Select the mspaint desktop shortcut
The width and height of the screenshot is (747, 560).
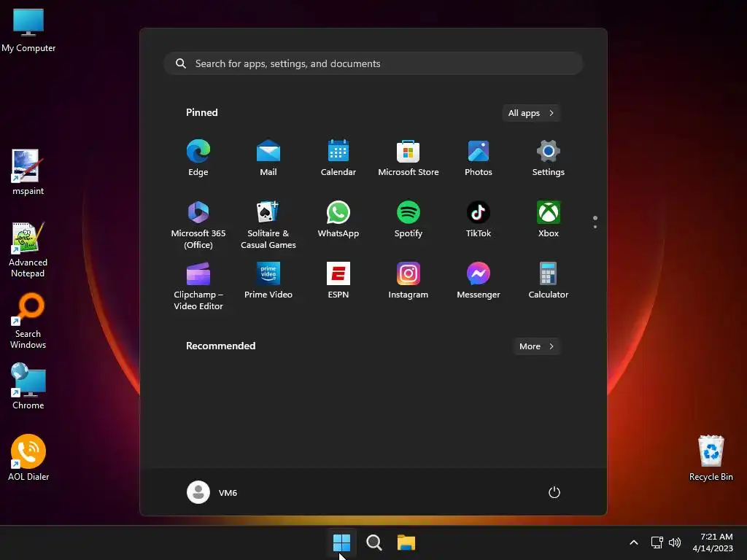[28, 172]
